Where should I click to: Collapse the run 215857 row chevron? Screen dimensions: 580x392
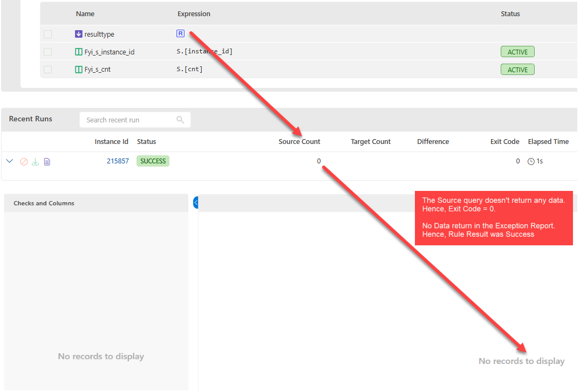[x=9, y=161]
